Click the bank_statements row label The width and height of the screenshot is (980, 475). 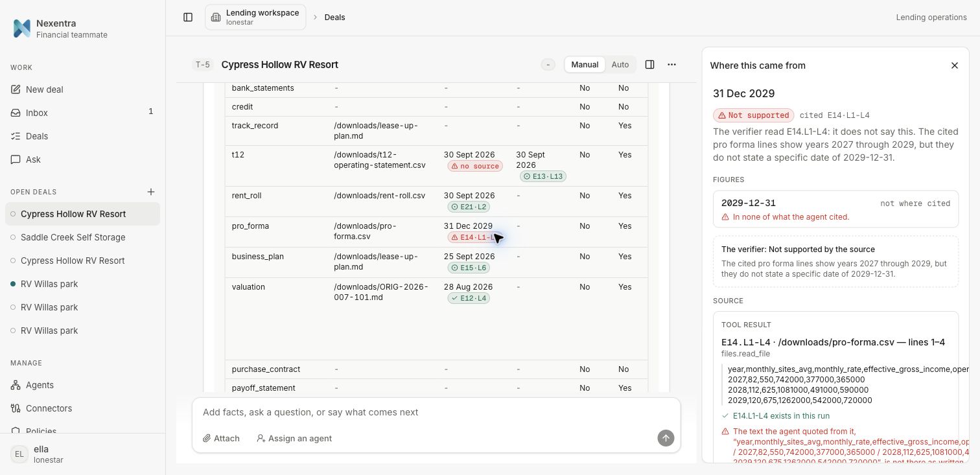point(262,88)
